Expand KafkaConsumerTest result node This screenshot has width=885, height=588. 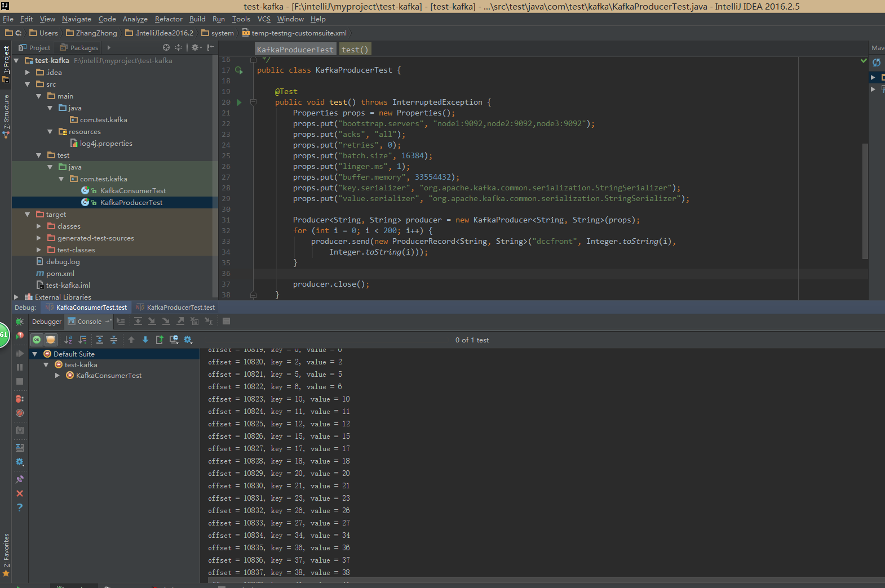pyautogui.click(x=57, y=376)
